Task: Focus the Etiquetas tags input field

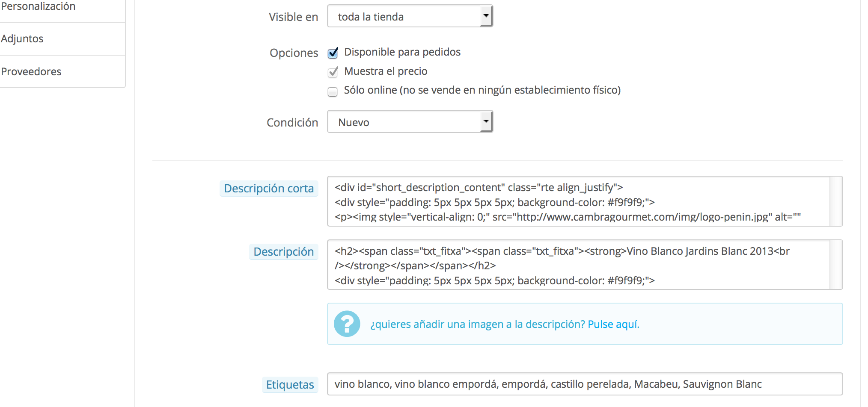Action: [585, 384]
